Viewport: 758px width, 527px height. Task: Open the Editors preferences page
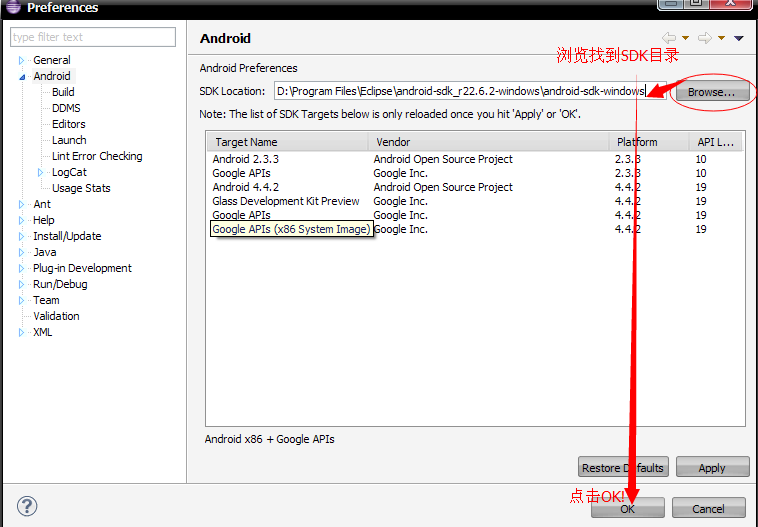pyautogui.click(x=69, y=124)
